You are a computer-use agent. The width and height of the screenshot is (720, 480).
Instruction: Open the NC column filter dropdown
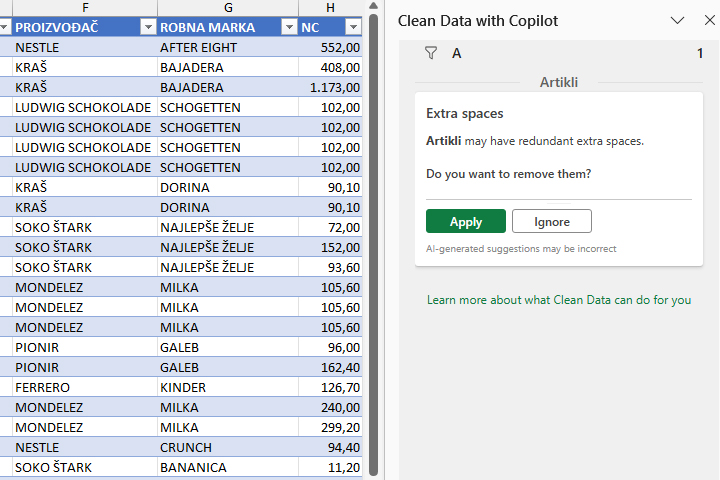(353, 28)
